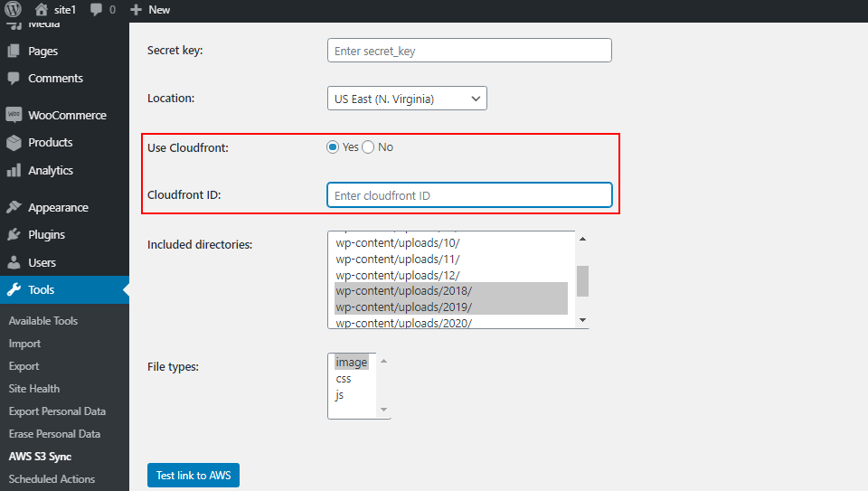Open AWS S3 Sync submenu link

(40, 457)
